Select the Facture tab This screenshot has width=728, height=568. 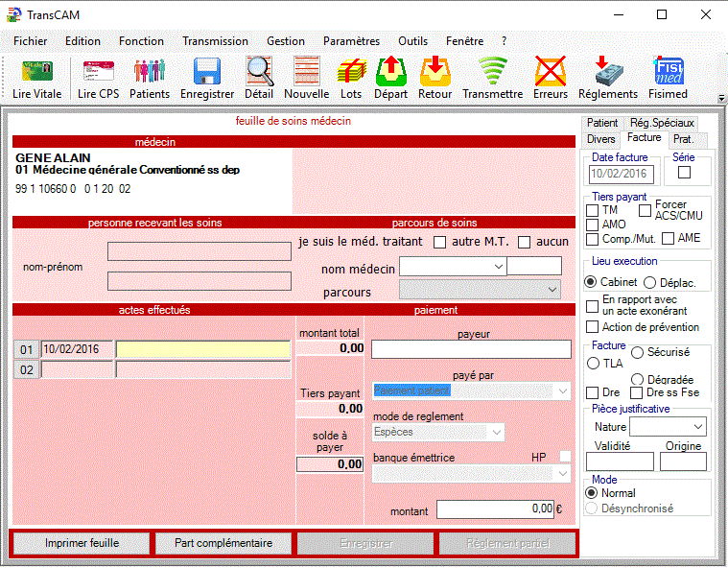tap(644, 137)
